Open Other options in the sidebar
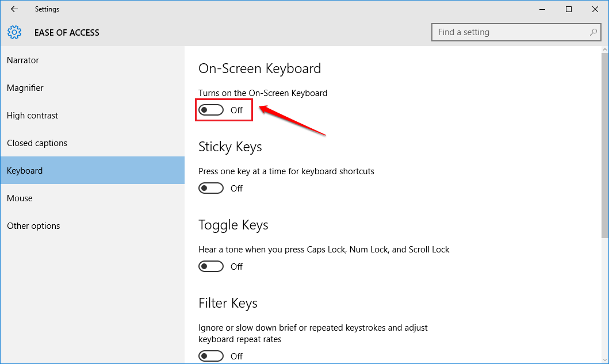609x364 pixels. pyautogui.click(x=33, y=225)
